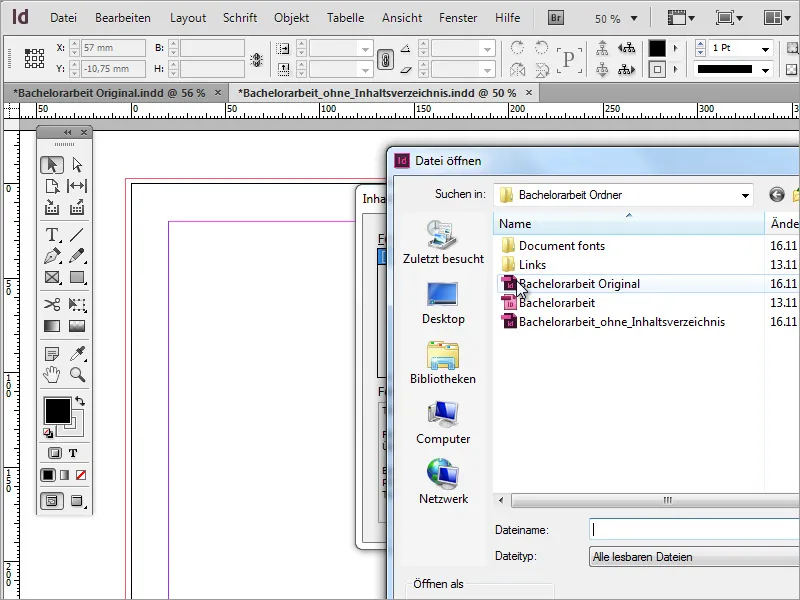Click the black fill color swatch

[x=58, y=411]
